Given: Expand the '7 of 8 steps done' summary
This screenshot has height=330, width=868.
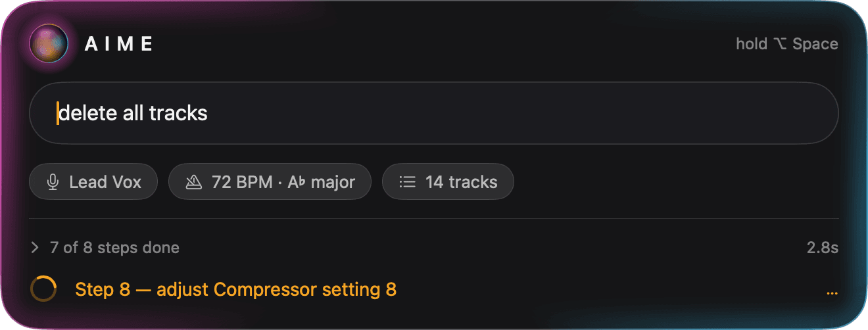Looking at the screenshot, I should (105, 248).
